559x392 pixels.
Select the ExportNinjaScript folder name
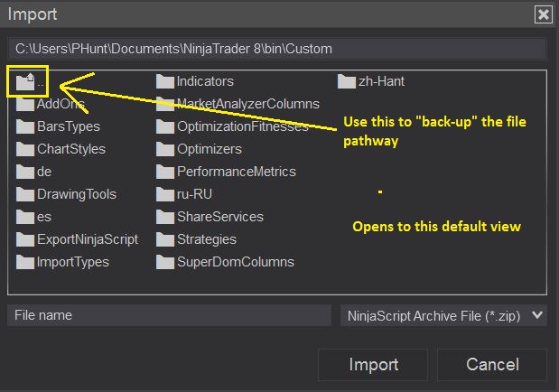[88, 239]
